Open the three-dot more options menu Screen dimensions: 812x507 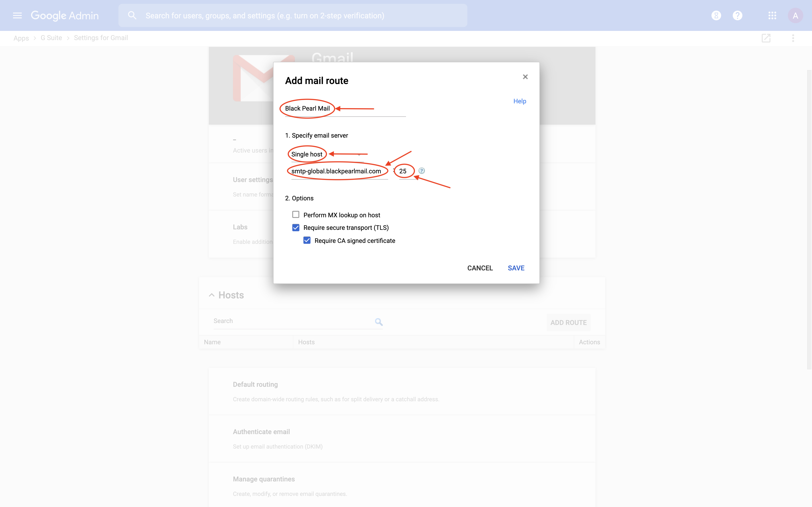point(793,38)
